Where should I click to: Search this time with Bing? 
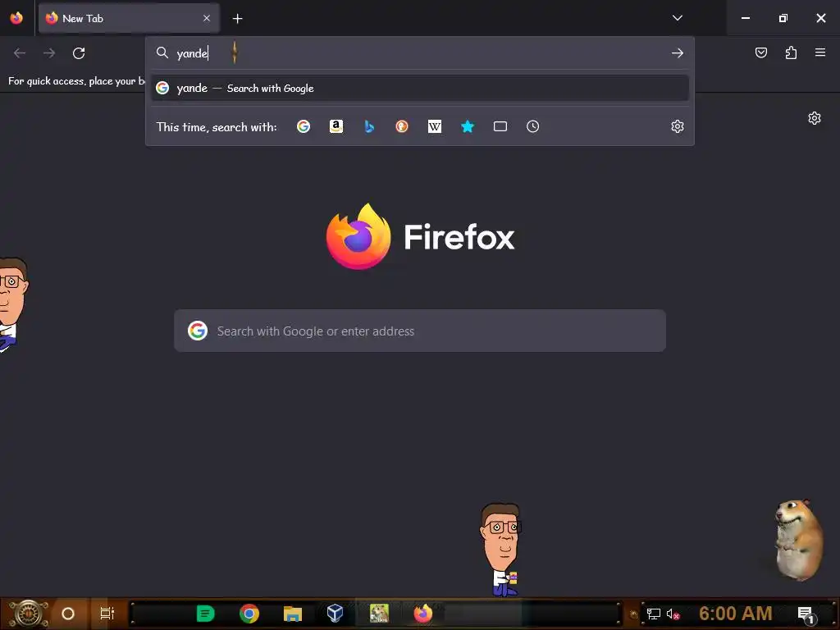[369, 126]
